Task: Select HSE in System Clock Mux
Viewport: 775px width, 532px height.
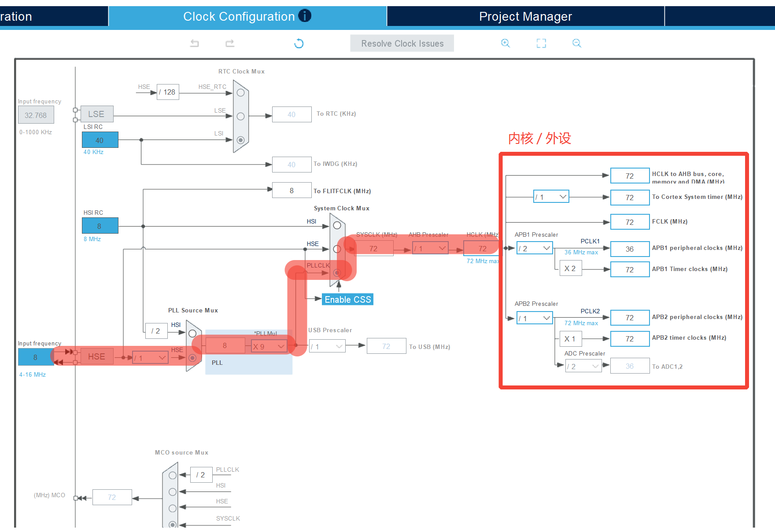Action: [x=337, y=249]
